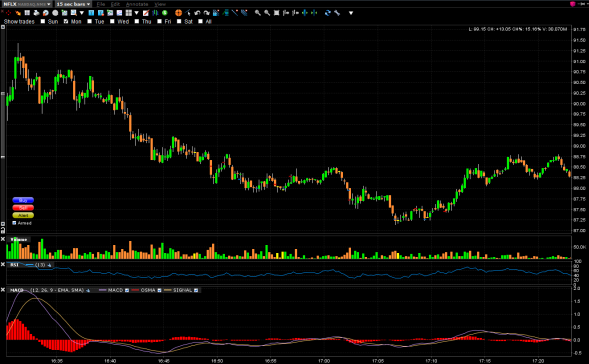The image size is (589, 364).
Task: Click the wrench settings icon
Action: pos(337,13)
